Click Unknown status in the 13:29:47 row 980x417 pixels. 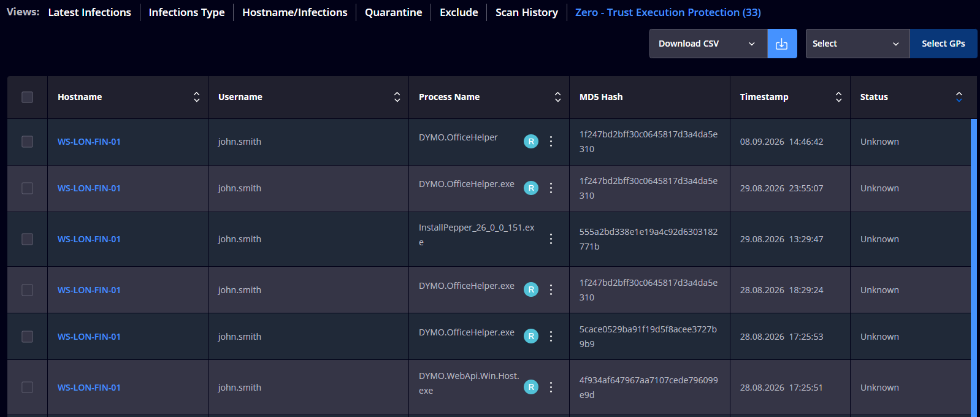879,239
